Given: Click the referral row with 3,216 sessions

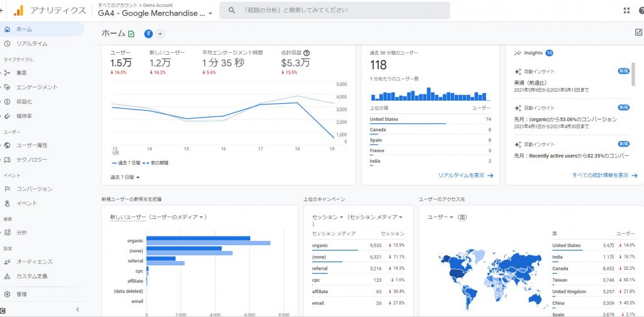Looking at the screenshot, I should 358,269.
